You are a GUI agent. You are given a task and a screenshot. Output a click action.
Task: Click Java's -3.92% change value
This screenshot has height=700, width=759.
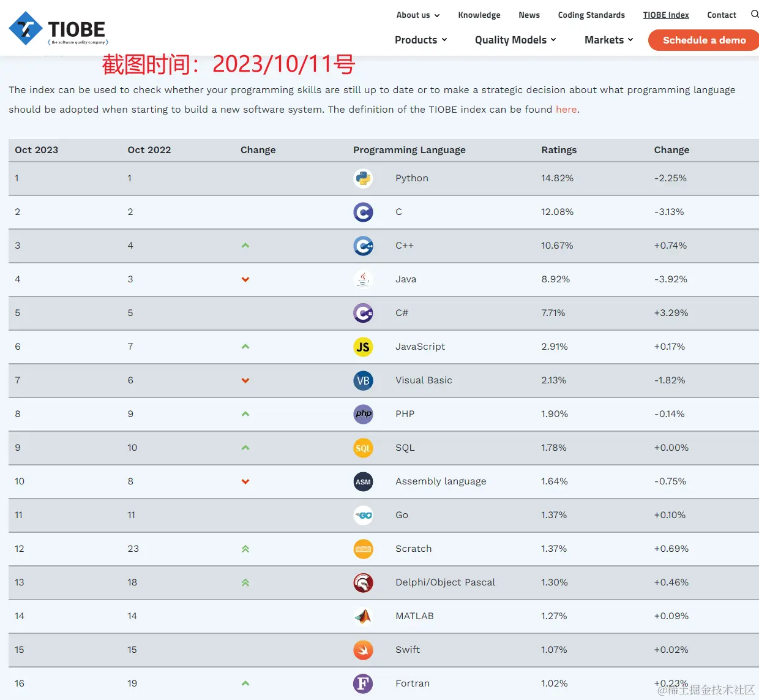tap(670, 279)
